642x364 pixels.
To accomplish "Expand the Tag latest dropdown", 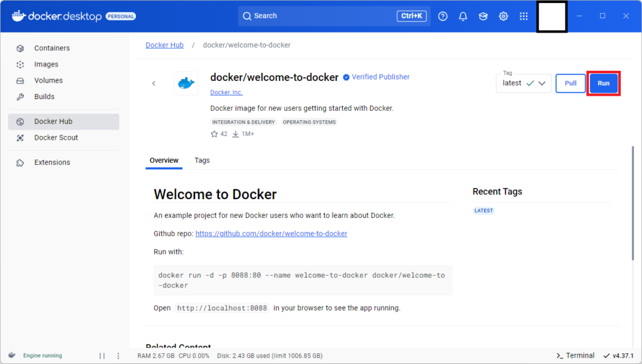I will pyautogui.click(x=524, y=83).
